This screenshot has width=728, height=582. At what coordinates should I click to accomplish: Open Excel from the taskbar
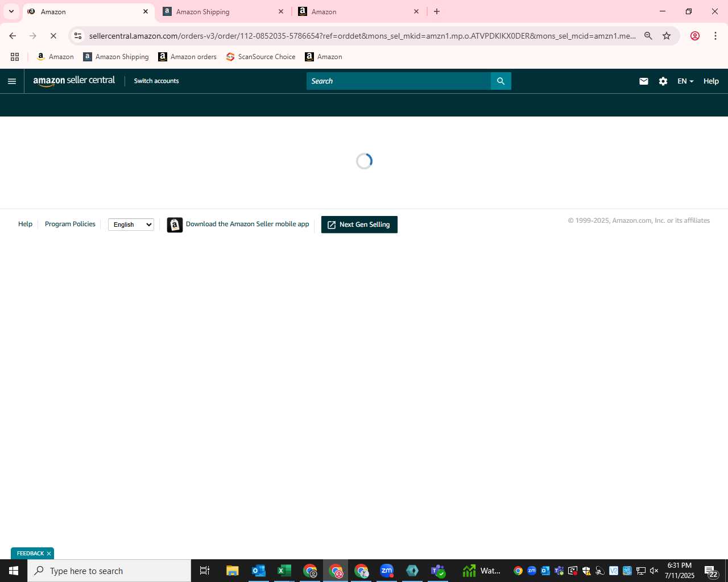point(284,571)
